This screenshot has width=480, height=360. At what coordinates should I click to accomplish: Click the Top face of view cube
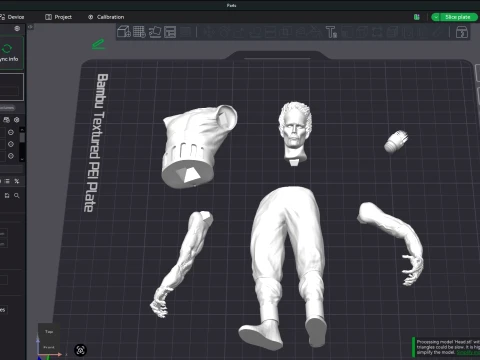click(49, 332)
